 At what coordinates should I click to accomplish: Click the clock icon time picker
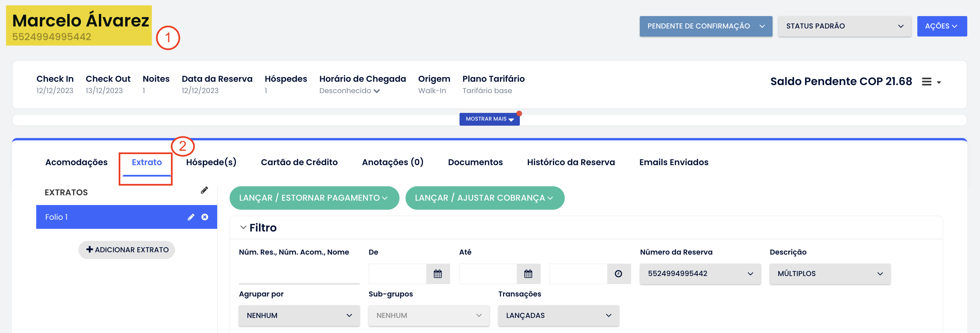(618, 274)
